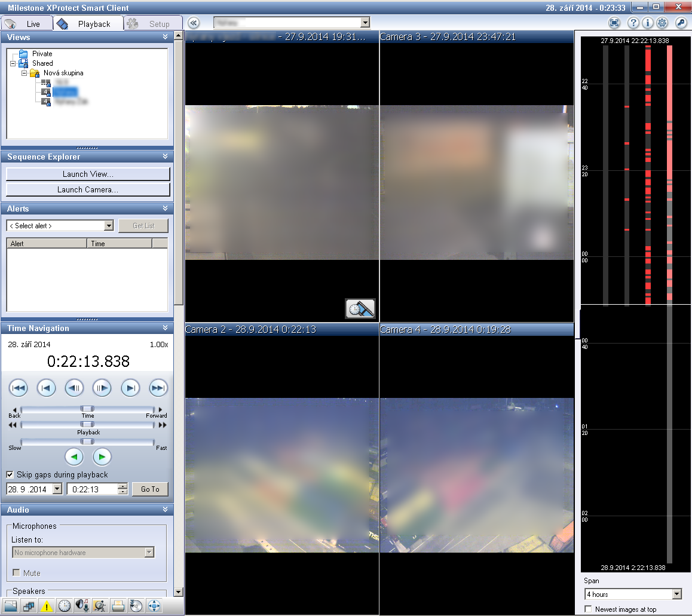Open the About information icon

(x=647, y=23)
